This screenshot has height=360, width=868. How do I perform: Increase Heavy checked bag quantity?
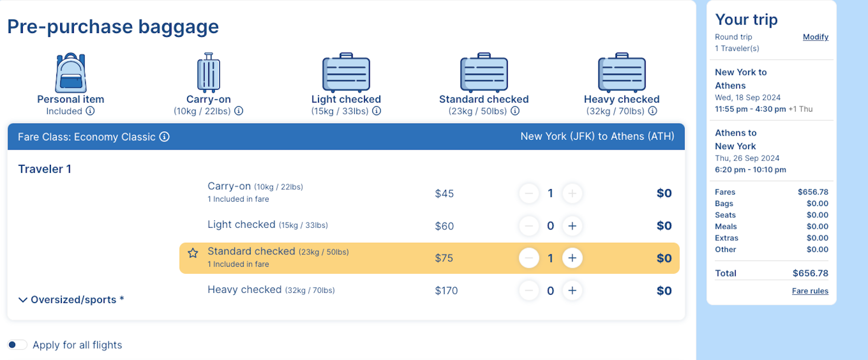click(572, 291)
